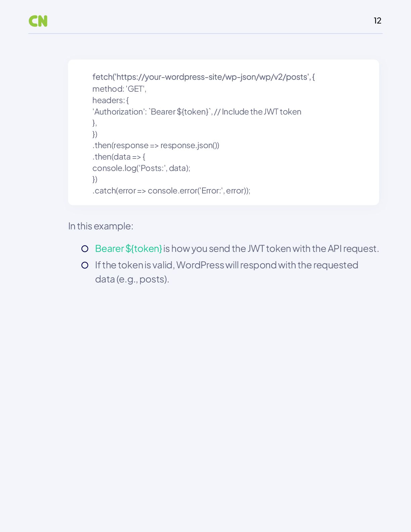Click the 'Authorization' key in the code
The width and height of the screenshot is (411, 532).
[119, 112]
